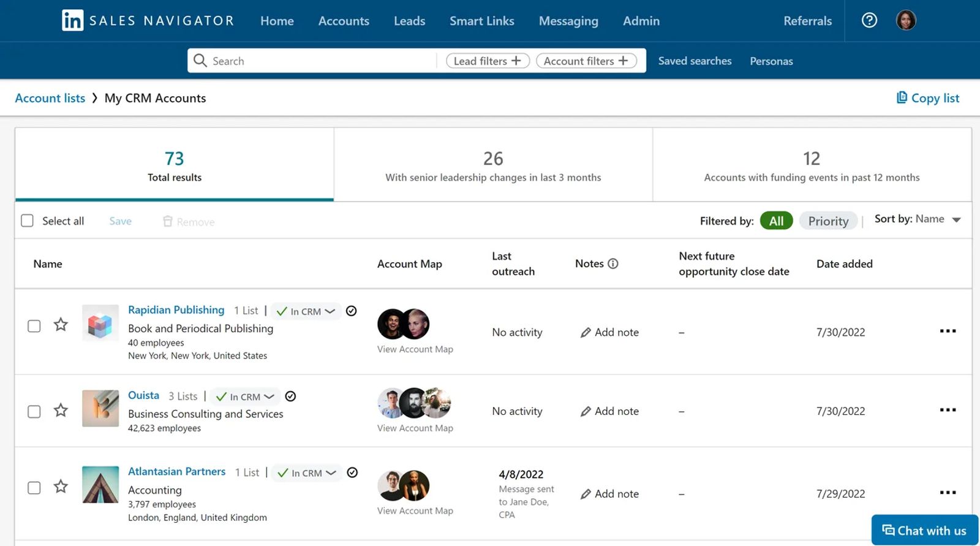Open the user profile avatar menu
980x546 pixels.
coord(906,20)
